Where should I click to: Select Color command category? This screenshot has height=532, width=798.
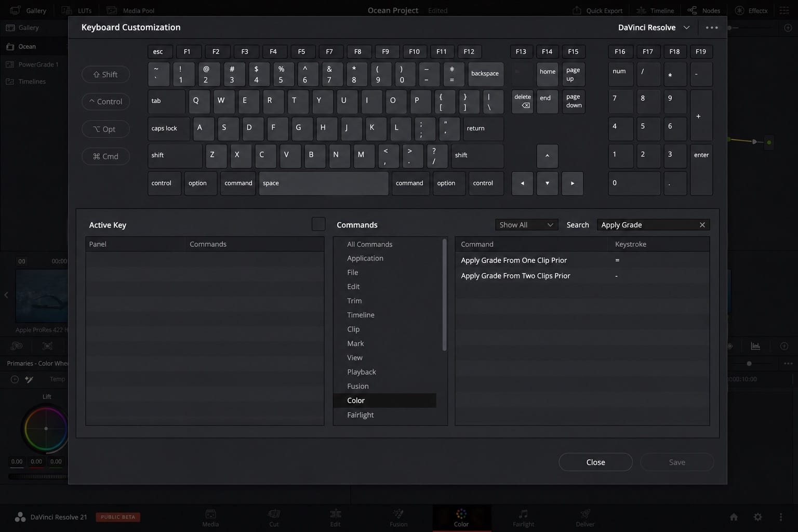point(384,401)
